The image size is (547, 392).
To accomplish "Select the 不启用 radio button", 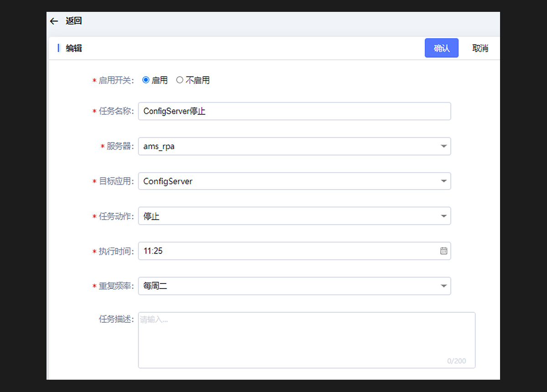I will tap(180, 80).
